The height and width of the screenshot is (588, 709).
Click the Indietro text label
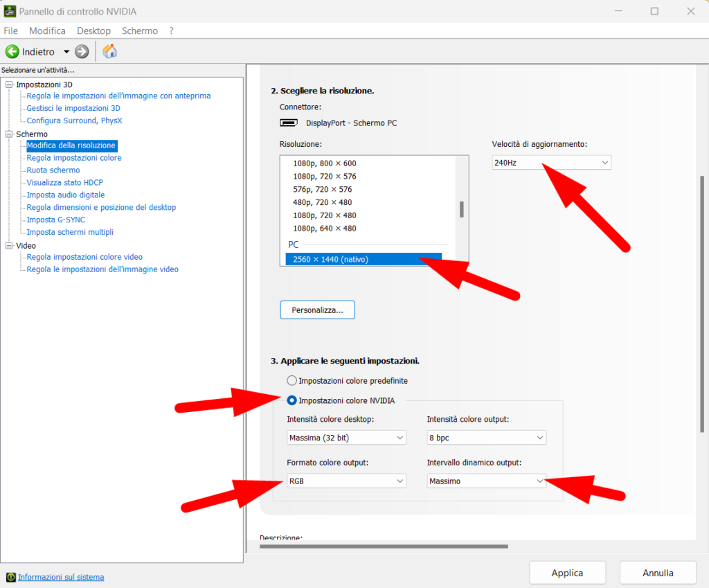click(39, 51)
